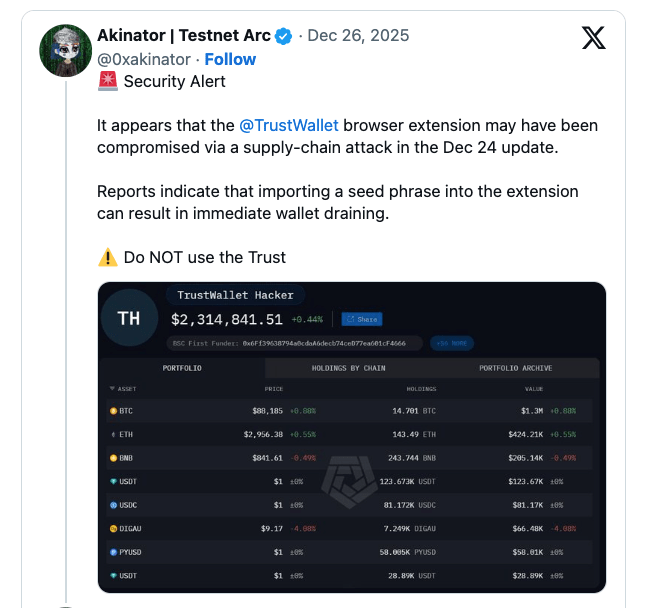Open the @0xakinator handle

(x=144, y=59)
